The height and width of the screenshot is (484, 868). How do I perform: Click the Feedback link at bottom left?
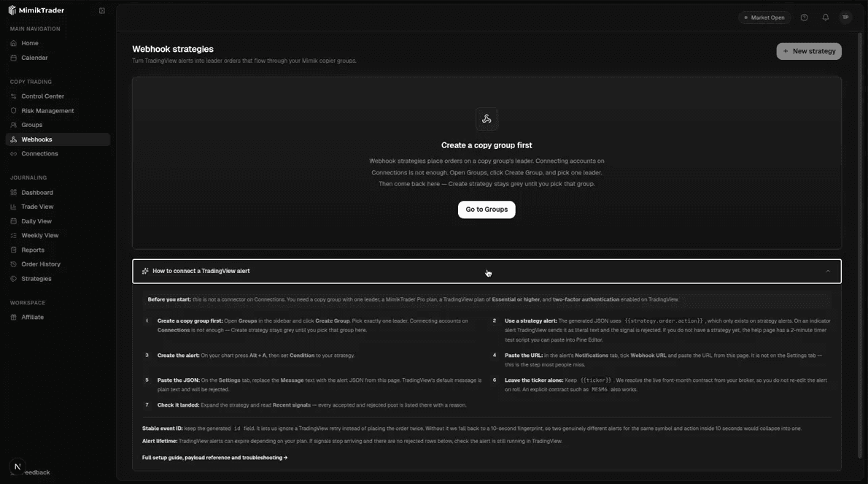37,472
